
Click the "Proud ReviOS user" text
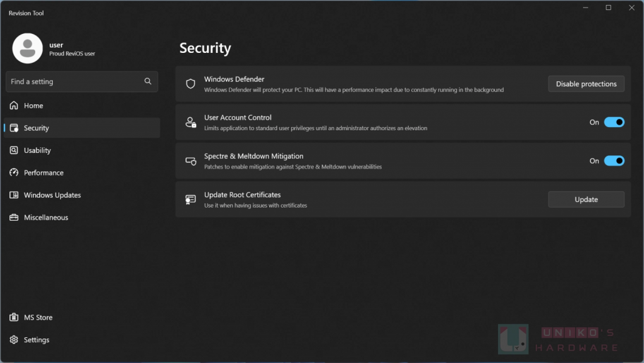click(72, 54)
